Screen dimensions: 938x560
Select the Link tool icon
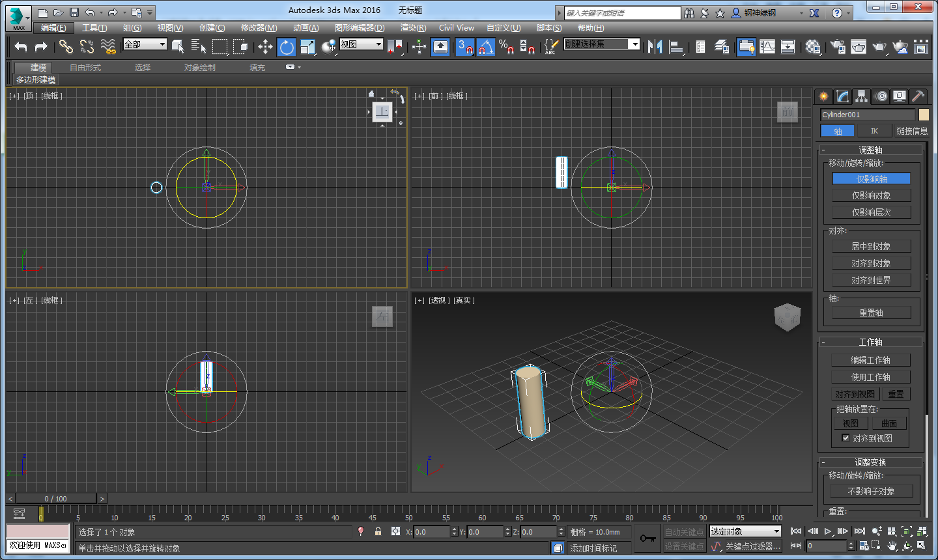[66, 46]
